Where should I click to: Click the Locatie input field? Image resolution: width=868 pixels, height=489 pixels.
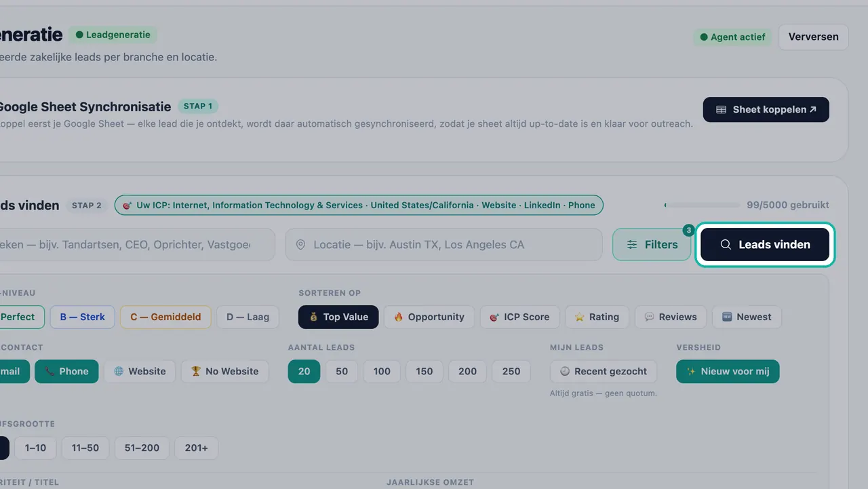[443, 245]
